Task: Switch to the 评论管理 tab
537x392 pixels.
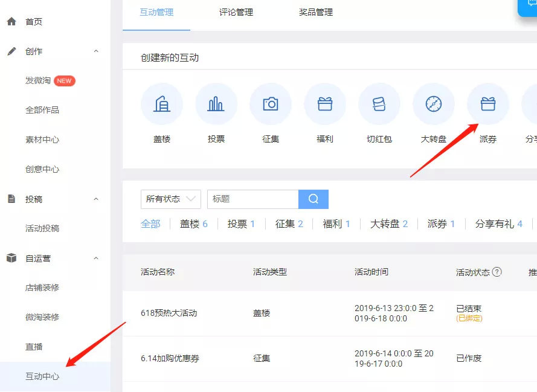Action: [235, 11]
